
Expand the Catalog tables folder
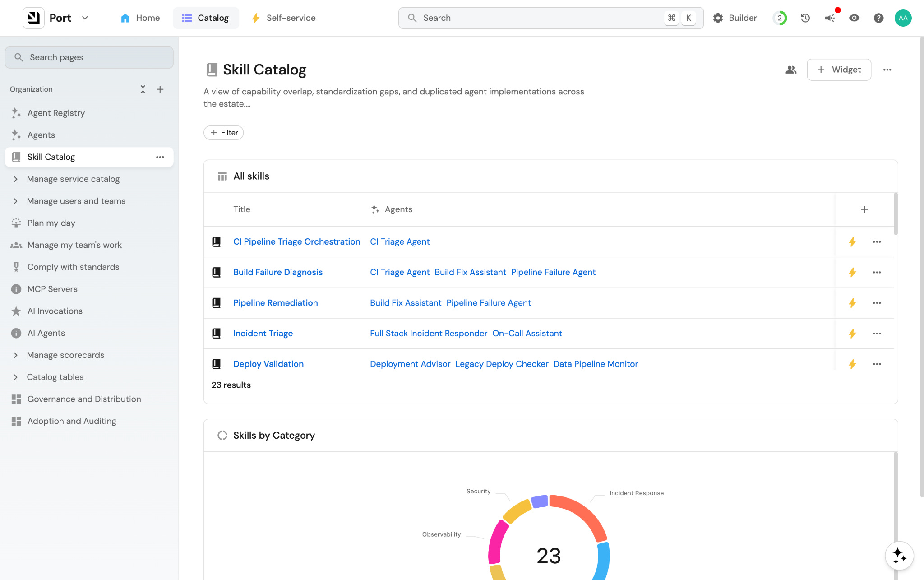(x=16, y=377)
